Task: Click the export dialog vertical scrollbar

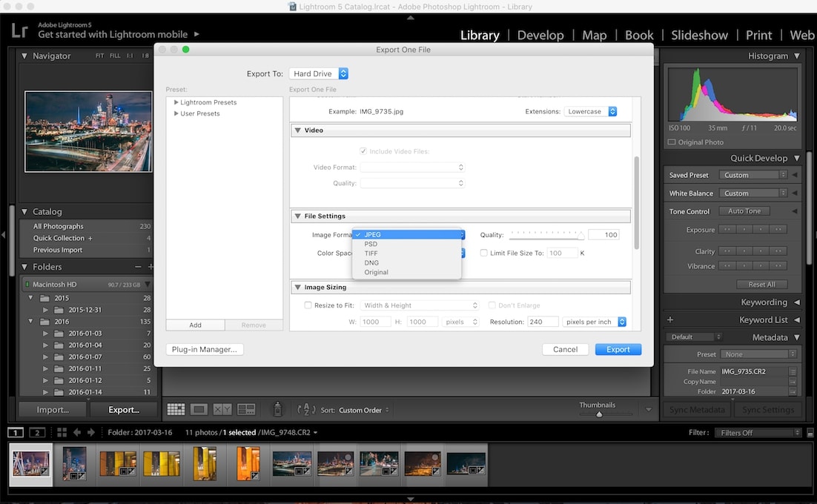Action: (636, 203)
